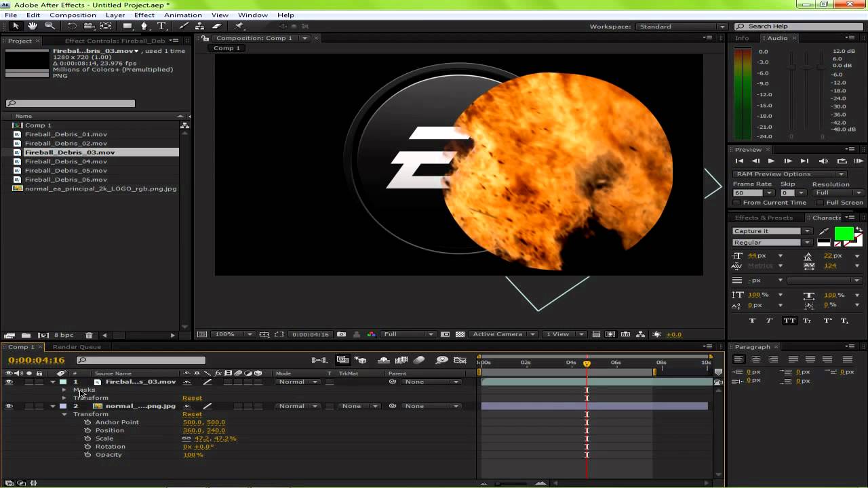868x488 pixels.
Task: Collapse Transform group of layer 2
Action: tap(64, 414)
